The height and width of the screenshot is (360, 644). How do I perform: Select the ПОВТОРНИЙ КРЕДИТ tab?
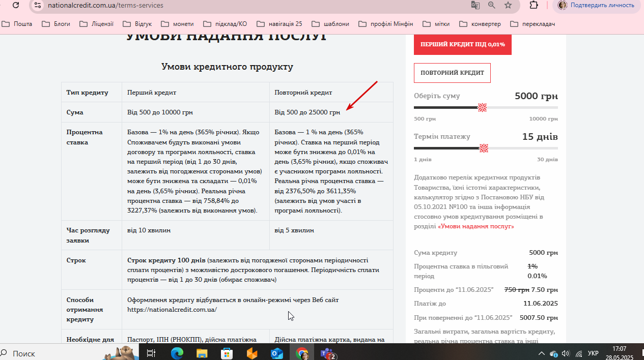pyautogui.click(x=452, y=73)
